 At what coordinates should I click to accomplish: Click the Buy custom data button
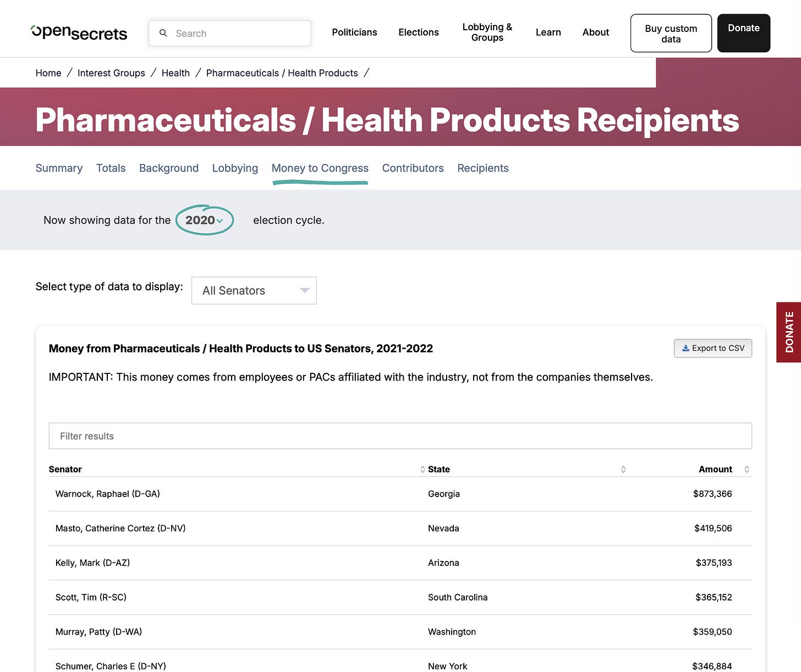click(671, 34)
